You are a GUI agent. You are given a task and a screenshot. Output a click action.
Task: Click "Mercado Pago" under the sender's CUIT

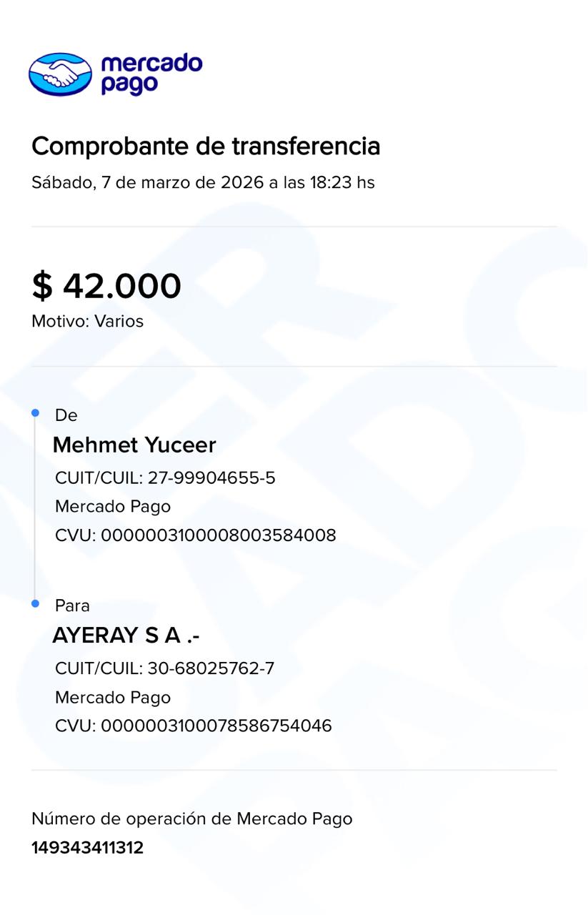click(x=113, y=506)
